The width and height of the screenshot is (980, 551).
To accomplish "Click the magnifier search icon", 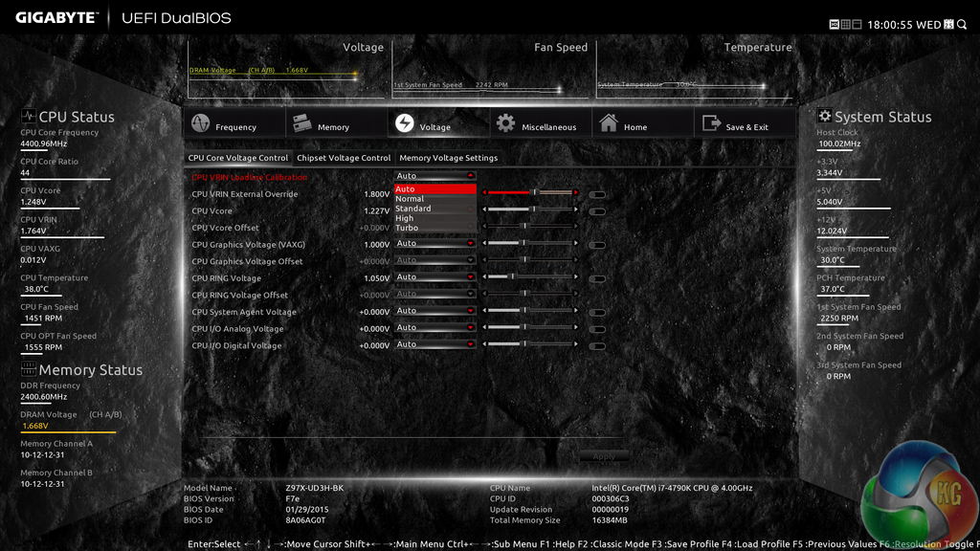I will pos(962,24).
